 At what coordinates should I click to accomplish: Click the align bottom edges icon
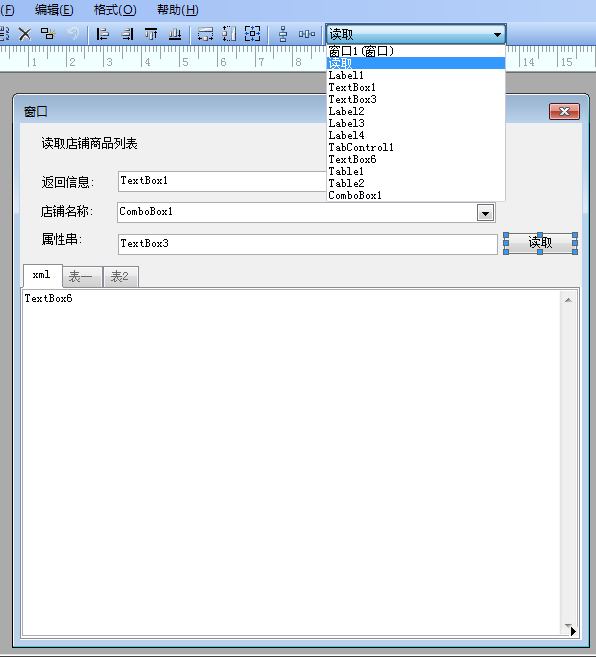[x=175, y=34]
